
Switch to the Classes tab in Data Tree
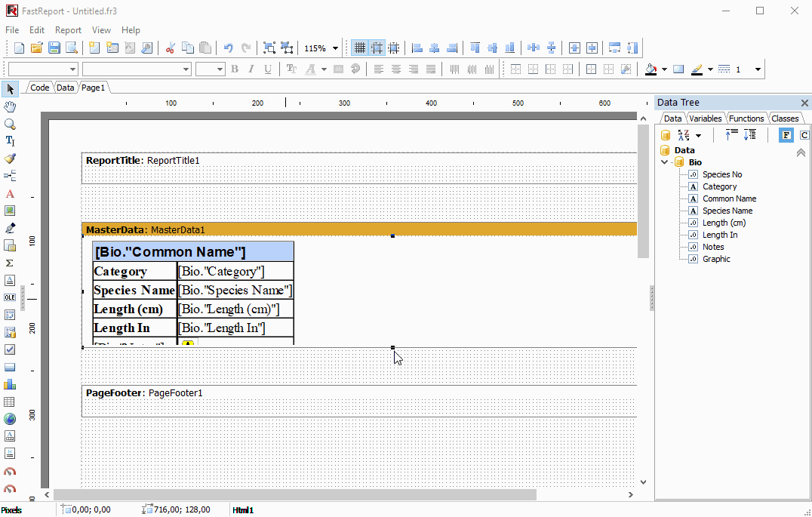(x=785, y=118)
